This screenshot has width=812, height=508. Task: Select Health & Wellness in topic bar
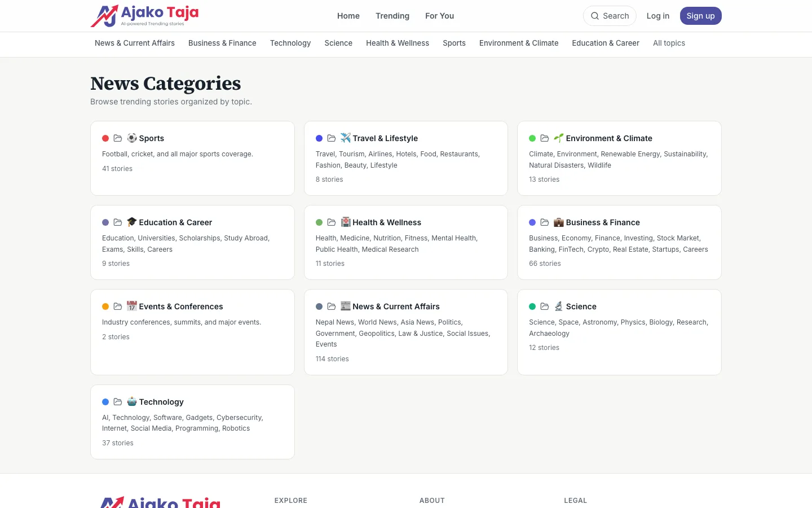point(398,43)
